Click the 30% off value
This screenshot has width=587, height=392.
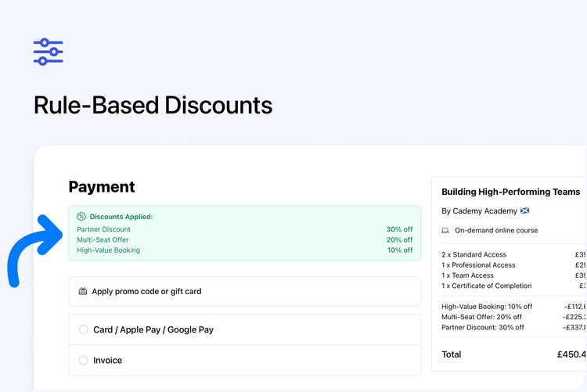pos(399,229)
